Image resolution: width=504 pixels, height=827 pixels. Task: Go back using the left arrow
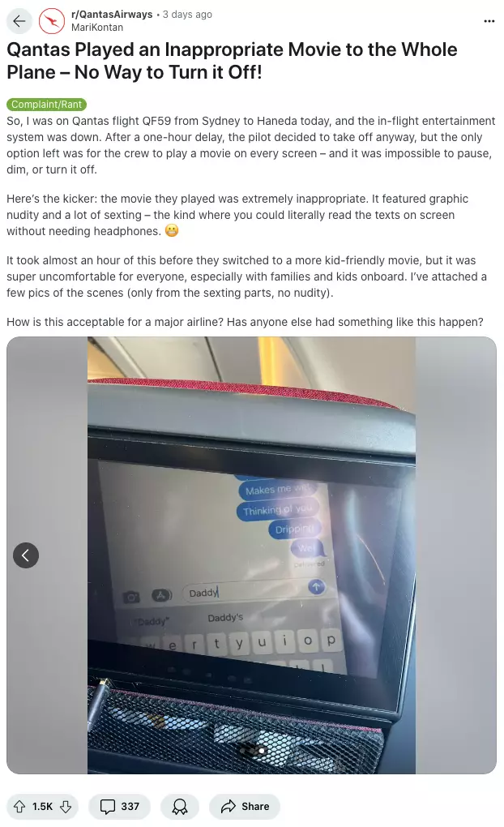tap(19, 21)
